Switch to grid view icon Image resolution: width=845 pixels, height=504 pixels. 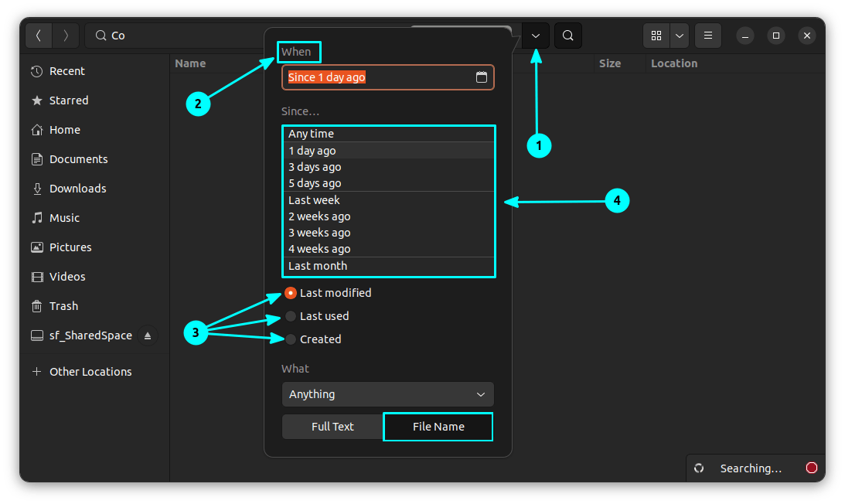(x=656, y=36)
